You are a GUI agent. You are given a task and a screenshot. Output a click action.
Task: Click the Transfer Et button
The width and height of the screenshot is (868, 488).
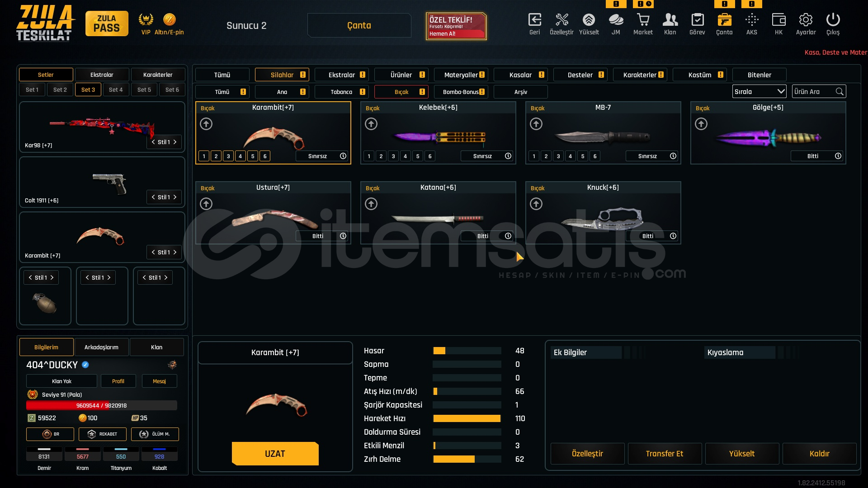[x=664, y=454]
